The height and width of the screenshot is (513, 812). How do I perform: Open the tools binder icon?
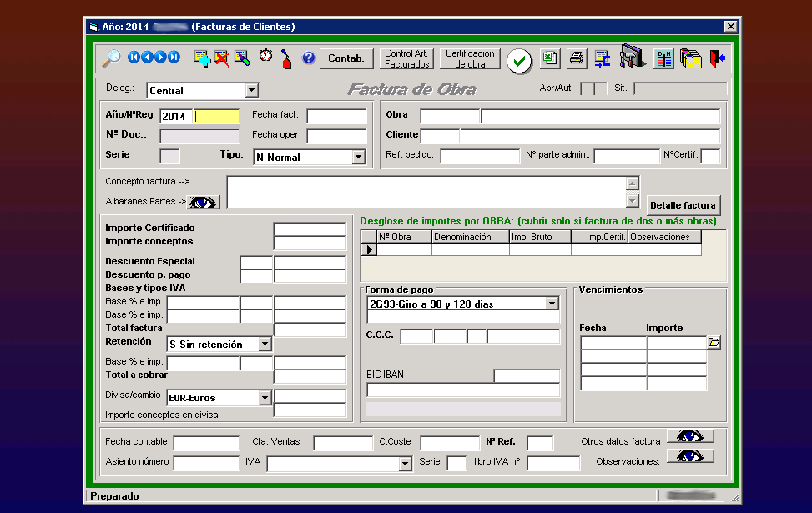click(x=633, y=56)
